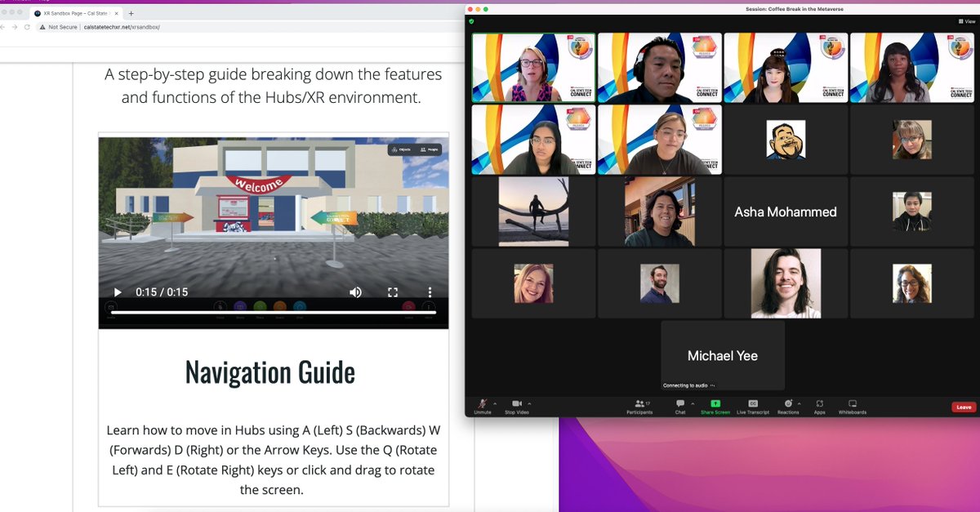Screen dimensions: 980x512
Task: Unmute the microphone in Zoom
Action: 483,406
